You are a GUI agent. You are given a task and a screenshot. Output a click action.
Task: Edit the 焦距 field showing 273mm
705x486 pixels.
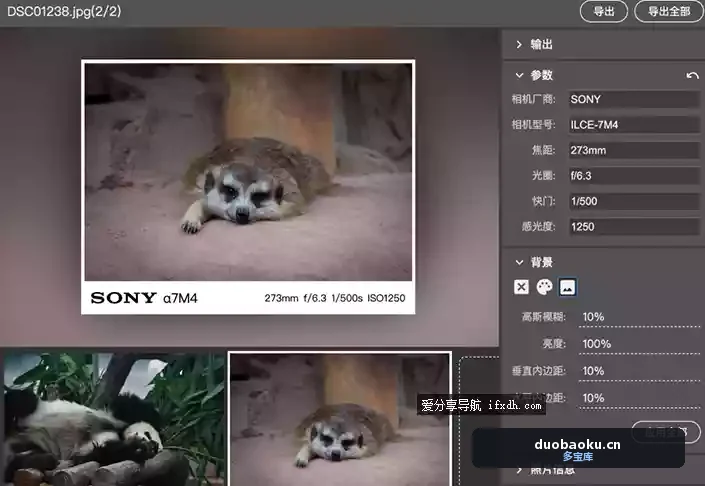[x=634, y=150]
